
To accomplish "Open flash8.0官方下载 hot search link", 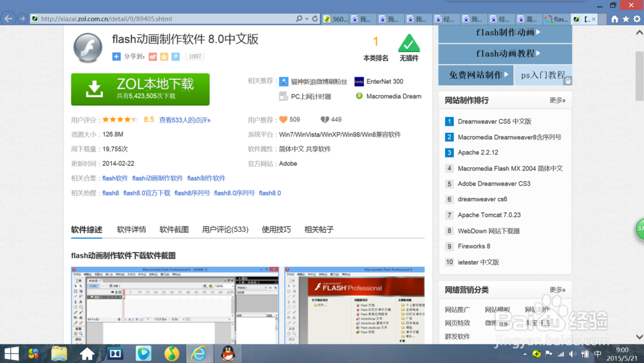I will (x=147, y=193).
